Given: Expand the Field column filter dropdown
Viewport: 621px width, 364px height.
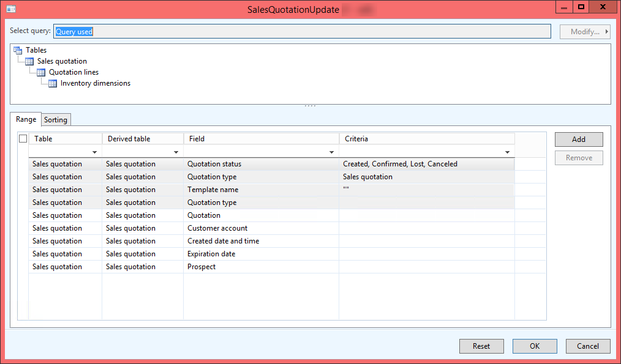Looking at the screenshot, I should point(331,152).
